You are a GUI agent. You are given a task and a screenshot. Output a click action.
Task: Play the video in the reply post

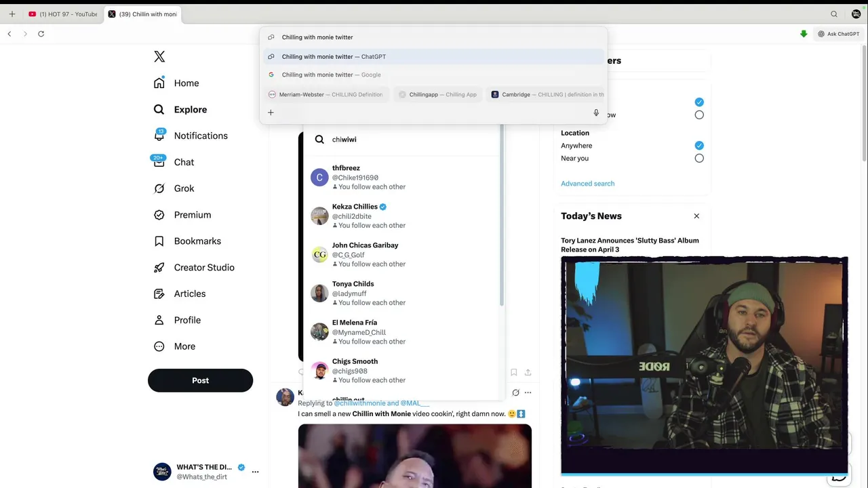(415, 455)
